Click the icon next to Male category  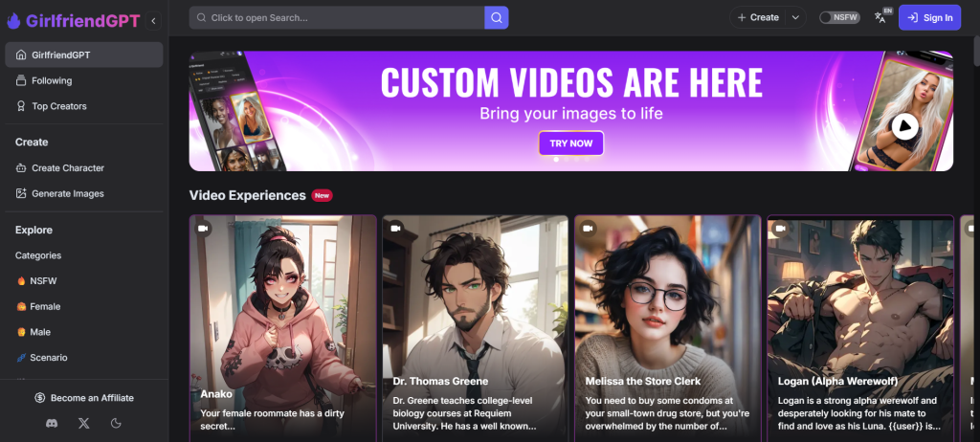coord(21,333)
